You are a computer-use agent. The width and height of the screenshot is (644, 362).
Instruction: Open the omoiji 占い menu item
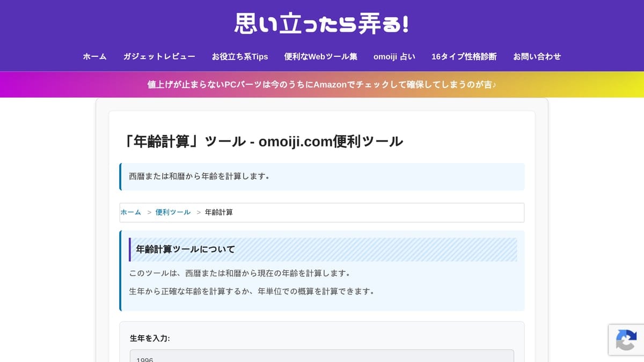394,56
